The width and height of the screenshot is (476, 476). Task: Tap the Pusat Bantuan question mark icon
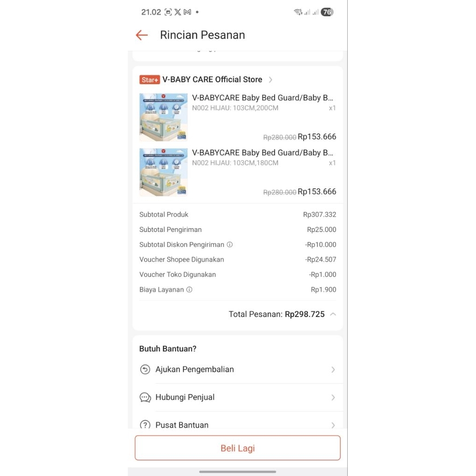[x=145, y=424]
